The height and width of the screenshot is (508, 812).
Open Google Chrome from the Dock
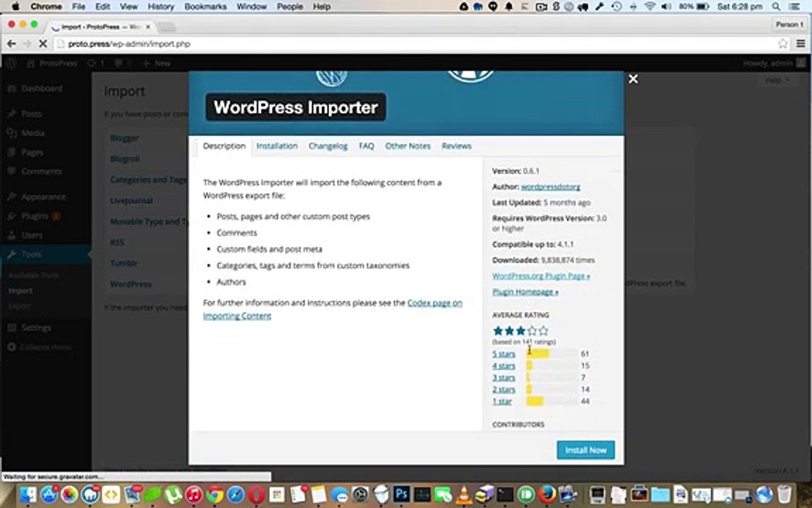click(214, 494)
